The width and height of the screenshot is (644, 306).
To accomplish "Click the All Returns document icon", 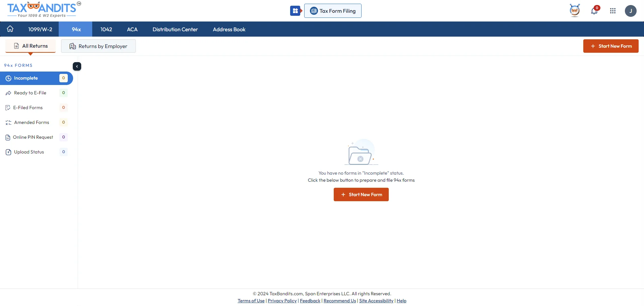I will click(x=16, y=46).
